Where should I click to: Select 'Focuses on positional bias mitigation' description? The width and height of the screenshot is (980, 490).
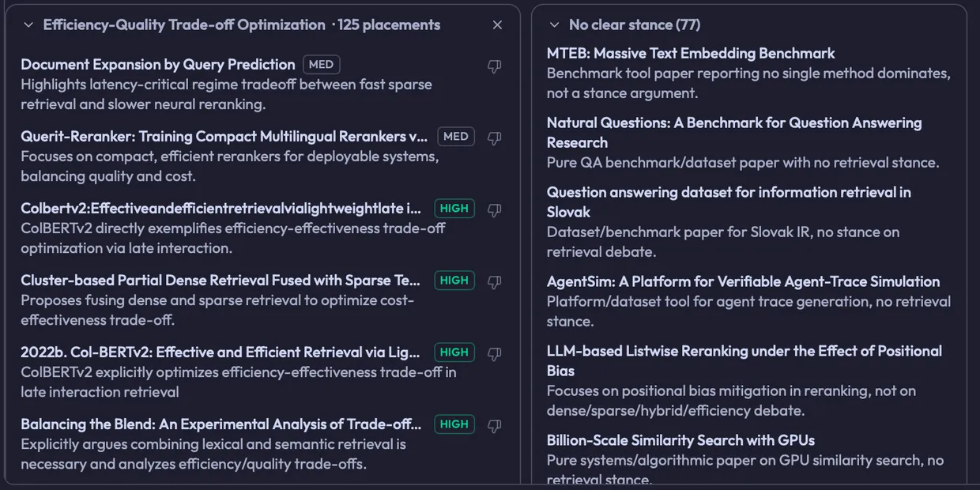coord(732,401)
